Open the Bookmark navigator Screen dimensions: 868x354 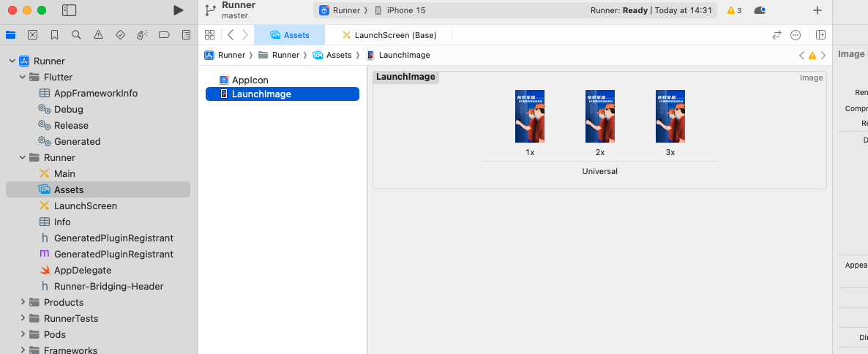point(55,35)
